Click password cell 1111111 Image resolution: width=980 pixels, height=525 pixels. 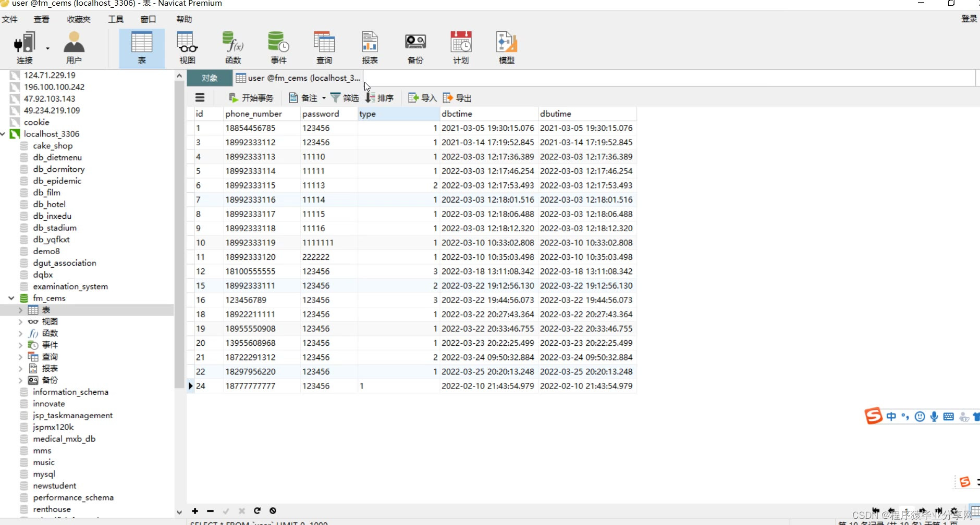point(329,243)
